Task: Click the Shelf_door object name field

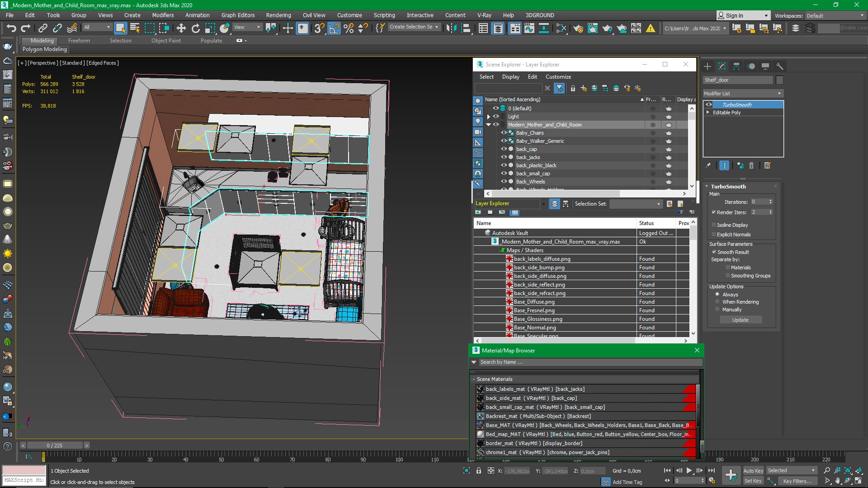Action: pyautogui.click(x=738, y=80)
